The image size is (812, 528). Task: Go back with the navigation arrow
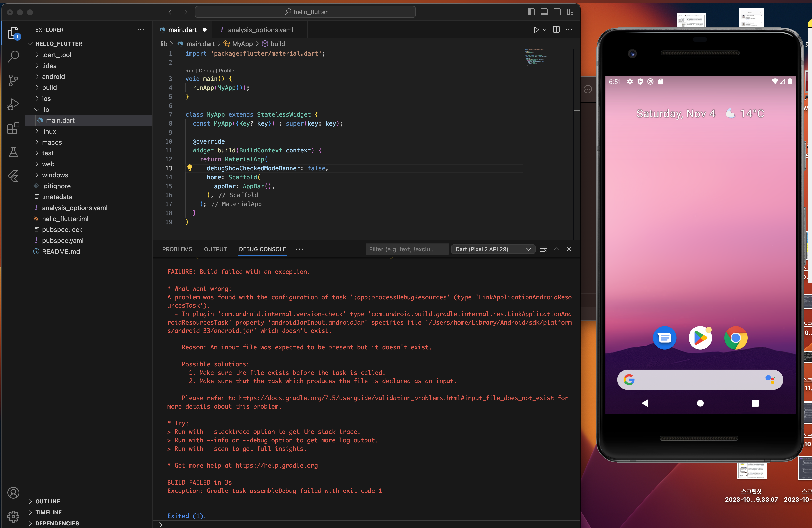coord(171,12)
